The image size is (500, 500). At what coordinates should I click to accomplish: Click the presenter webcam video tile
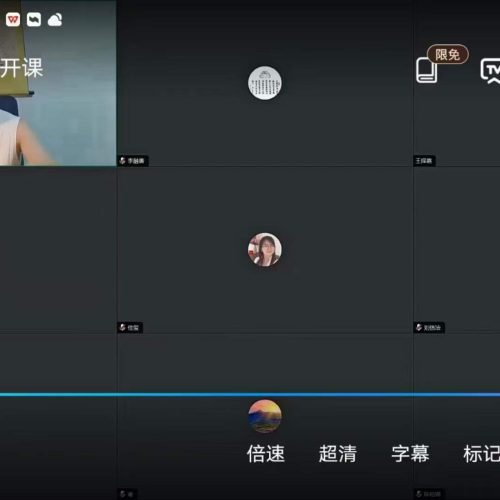pos(58,83)
